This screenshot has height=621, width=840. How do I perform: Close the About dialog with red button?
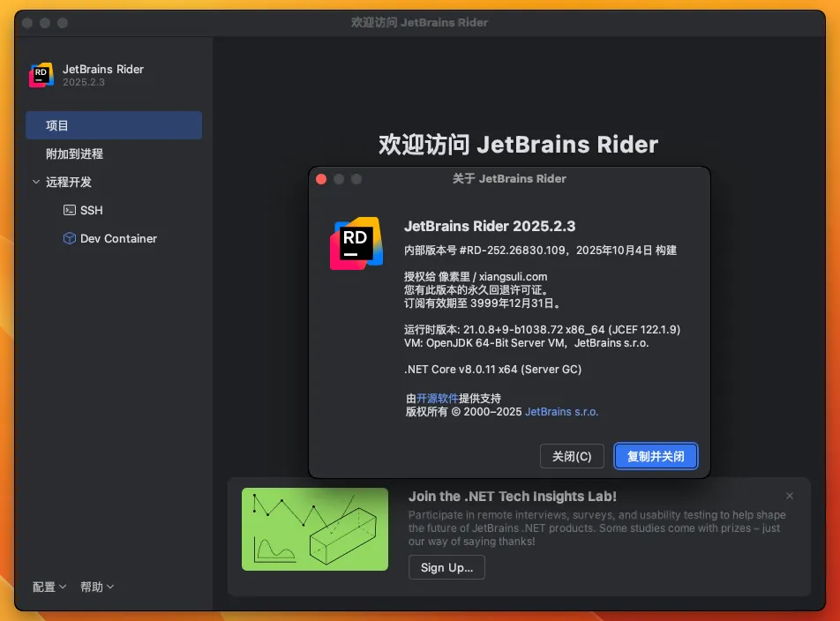click(x=321, y=179)
